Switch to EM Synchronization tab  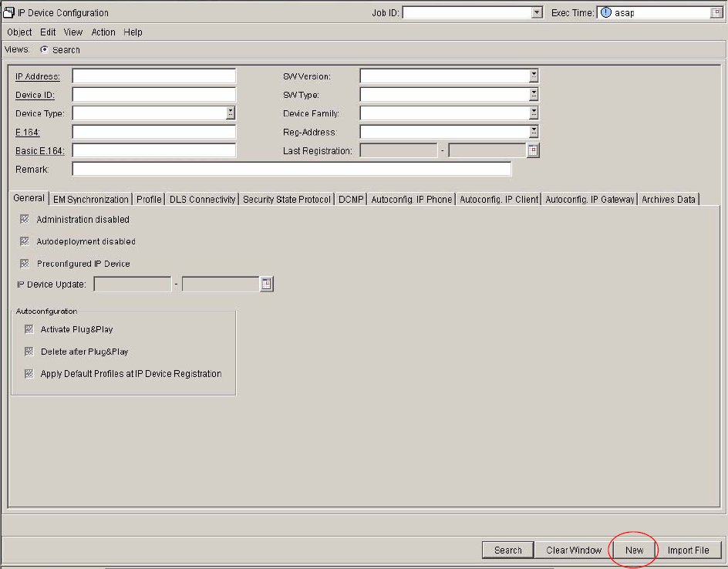(x=90, y=199)
